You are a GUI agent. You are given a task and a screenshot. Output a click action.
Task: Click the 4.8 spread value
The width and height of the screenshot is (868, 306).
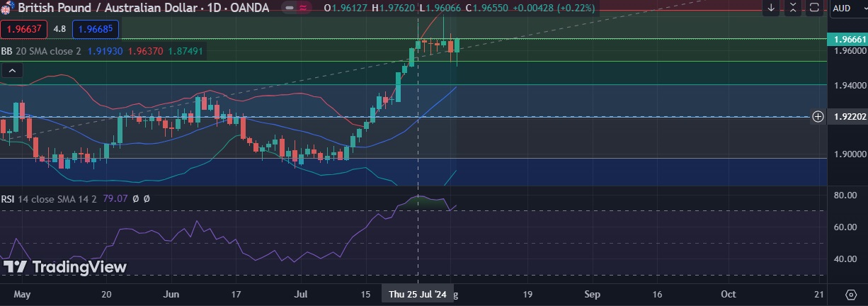click(x=60, y=30)
